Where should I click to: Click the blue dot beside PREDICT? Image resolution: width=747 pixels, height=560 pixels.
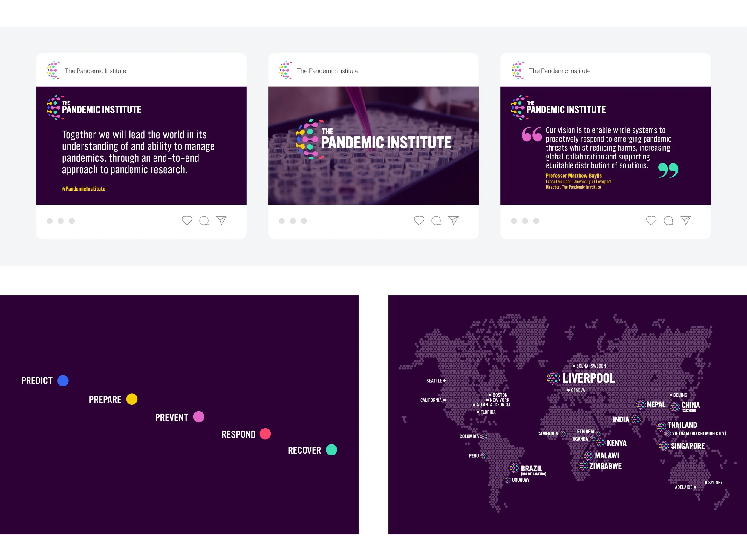click(63, 381)
